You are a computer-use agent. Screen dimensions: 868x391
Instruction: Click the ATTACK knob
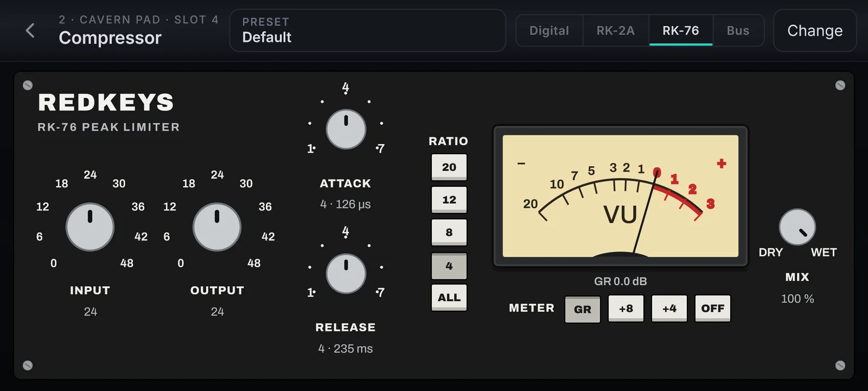pos(346,129)
